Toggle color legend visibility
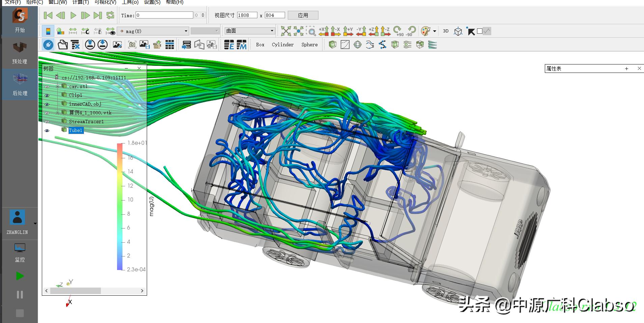This screenshot has width=644, height=323. pos(48,31)
